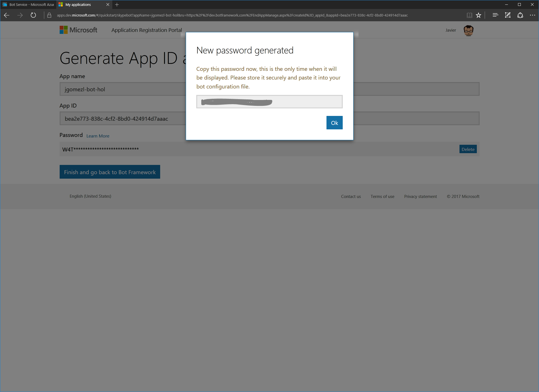Open reading view book icon
Image resolution: width=539 pixels, height=392 pixels.
470,15
